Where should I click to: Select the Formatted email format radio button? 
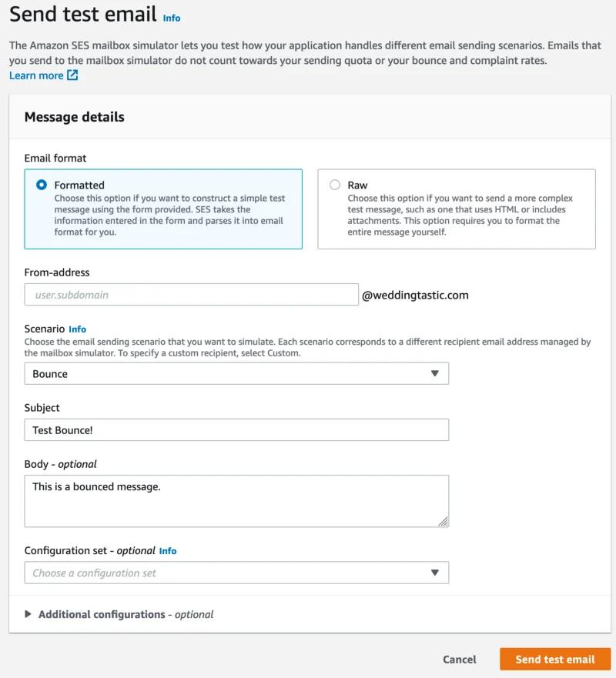pyautogui.click(x=42, y=185)
